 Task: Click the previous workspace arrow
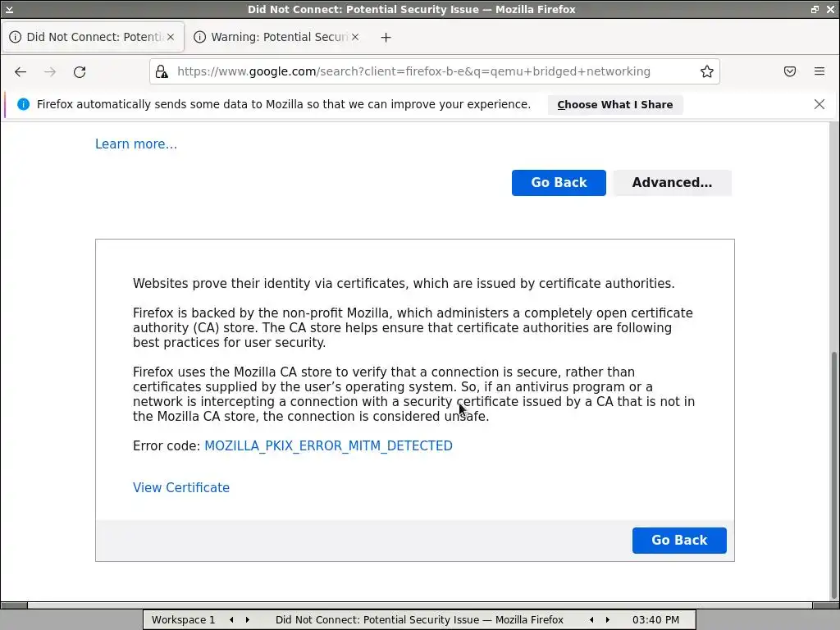(x=231, y=620)
